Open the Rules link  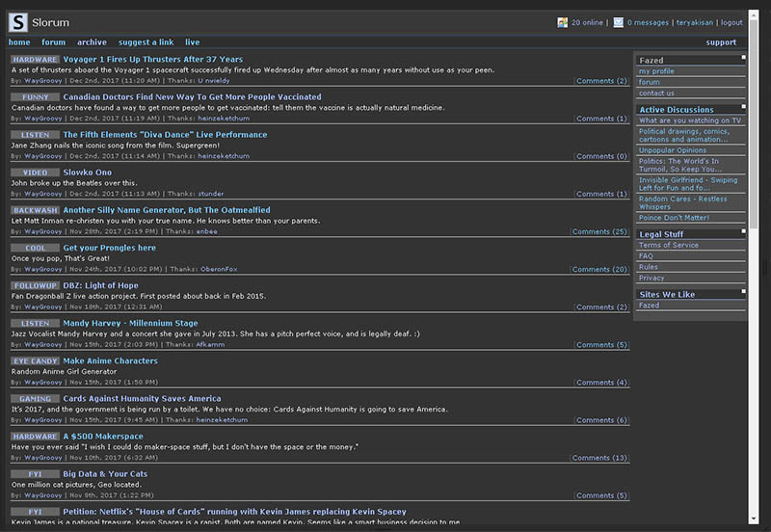pyautogui.click(x=648, y=267)
